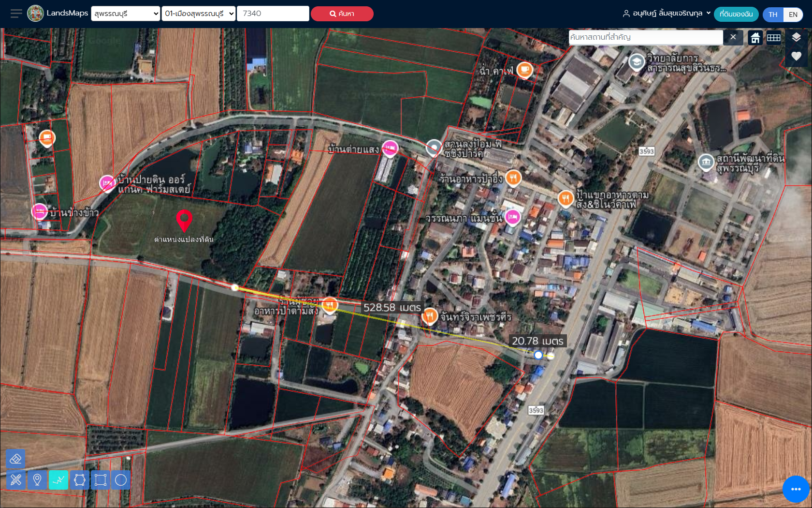Select the polygon area drawing tool
This screenshot has height=508, width=812.
(80, 480)
